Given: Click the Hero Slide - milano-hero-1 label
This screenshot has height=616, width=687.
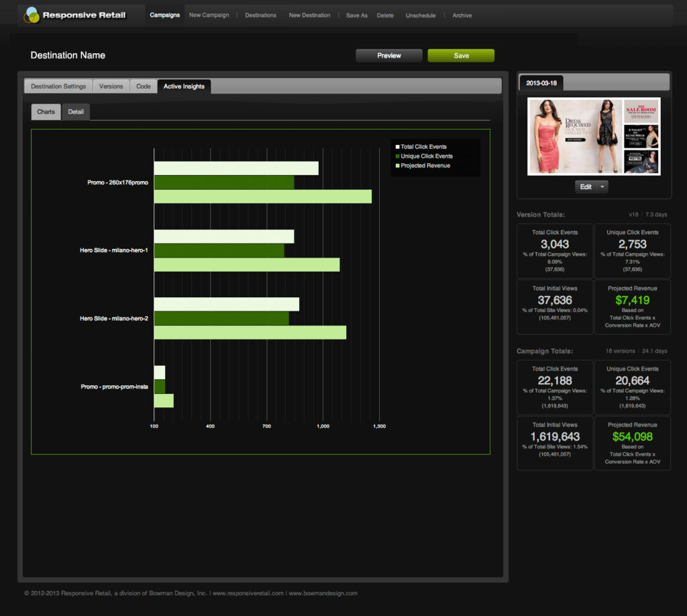Looking at the screenshot, I should (x=114, y=250).
